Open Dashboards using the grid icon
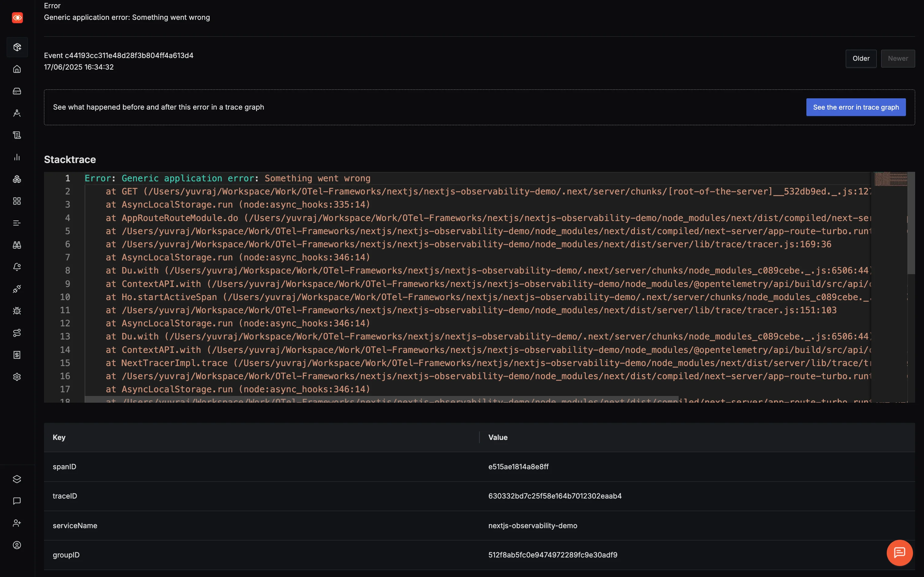 coord(17,201)
